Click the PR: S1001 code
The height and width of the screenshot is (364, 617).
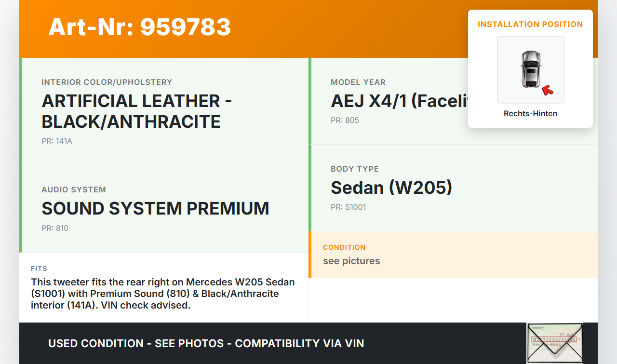point(348,207)
